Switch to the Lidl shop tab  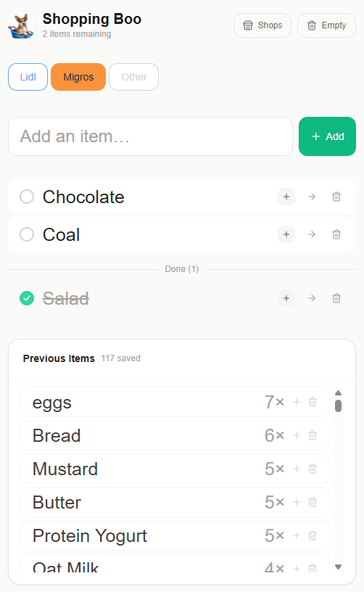[28, 77]
